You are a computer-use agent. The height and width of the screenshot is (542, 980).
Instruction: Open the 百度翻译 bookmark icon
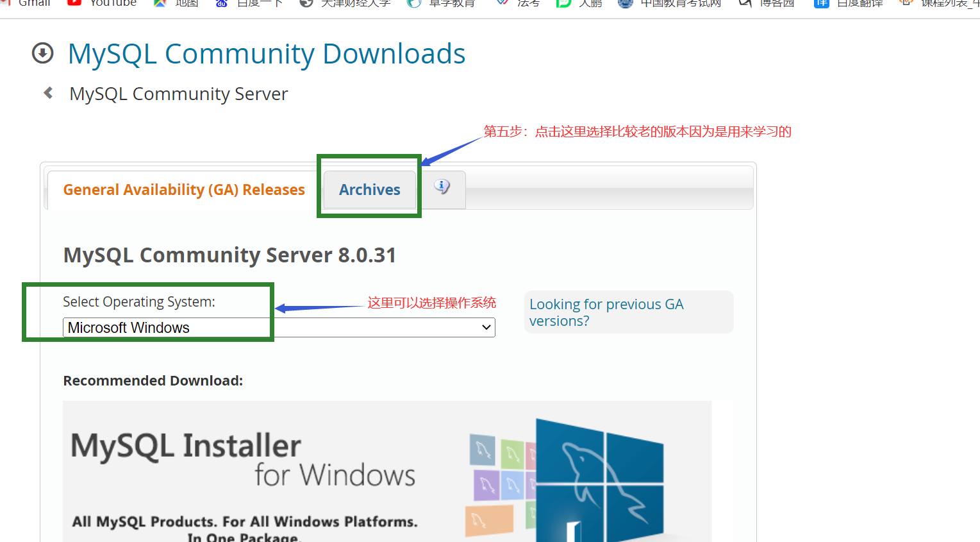pos(821,3)
